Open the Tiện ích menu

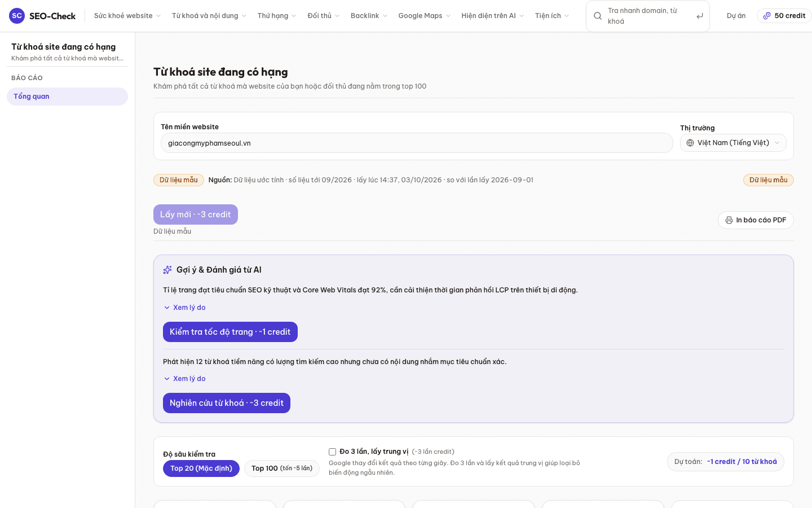coord(552,16)
